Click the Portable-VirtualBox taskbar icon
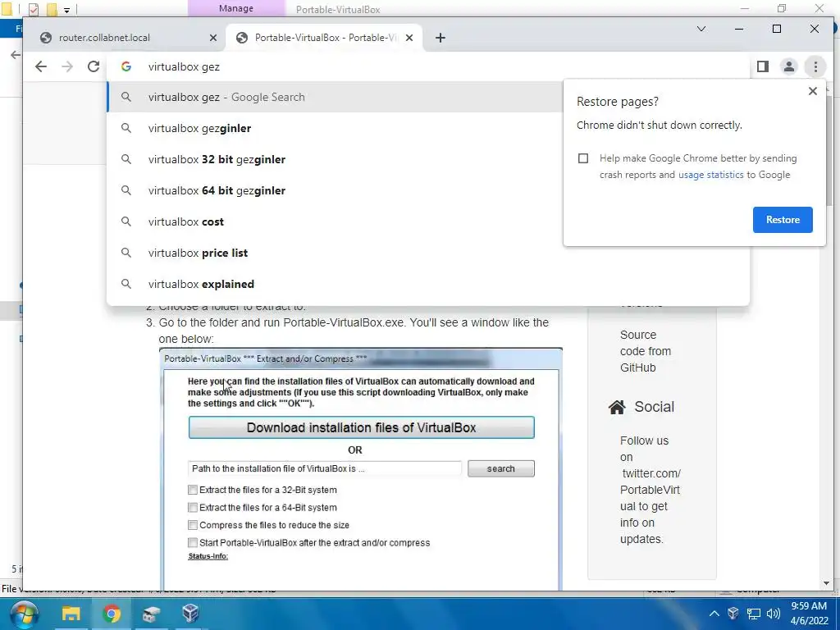840x630 pixels. tap(151, 614)
